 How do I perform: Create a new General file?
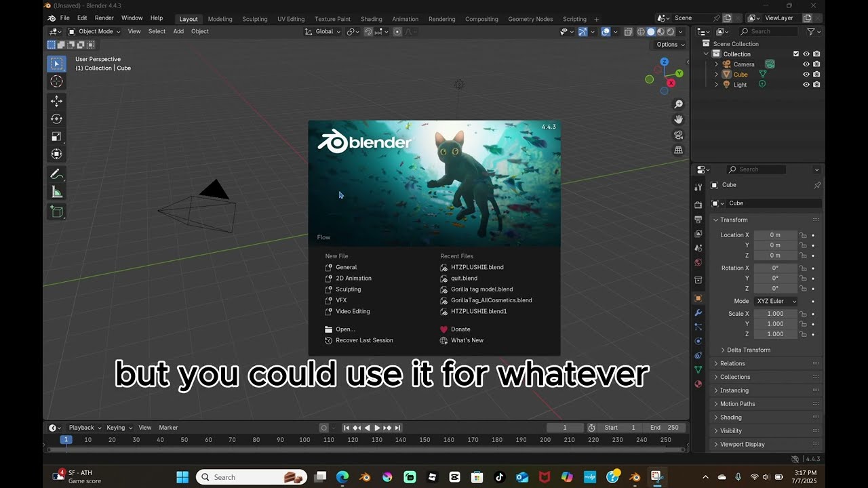(x=346, y=267)
